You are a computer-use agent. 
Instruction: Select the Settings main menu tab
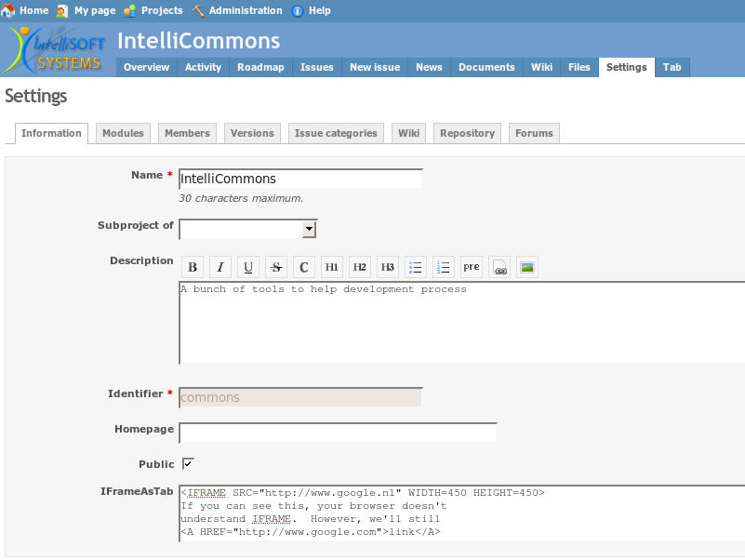(627, 68)
